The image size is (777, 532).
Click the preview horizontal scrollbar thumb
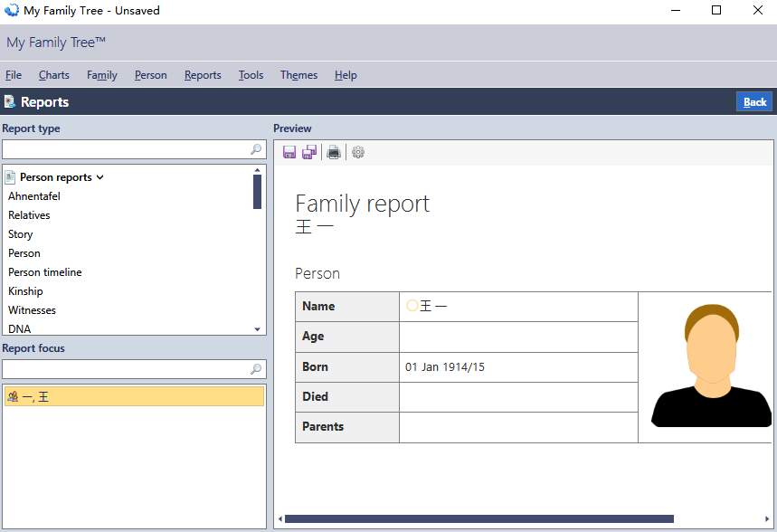coord(479,519)
